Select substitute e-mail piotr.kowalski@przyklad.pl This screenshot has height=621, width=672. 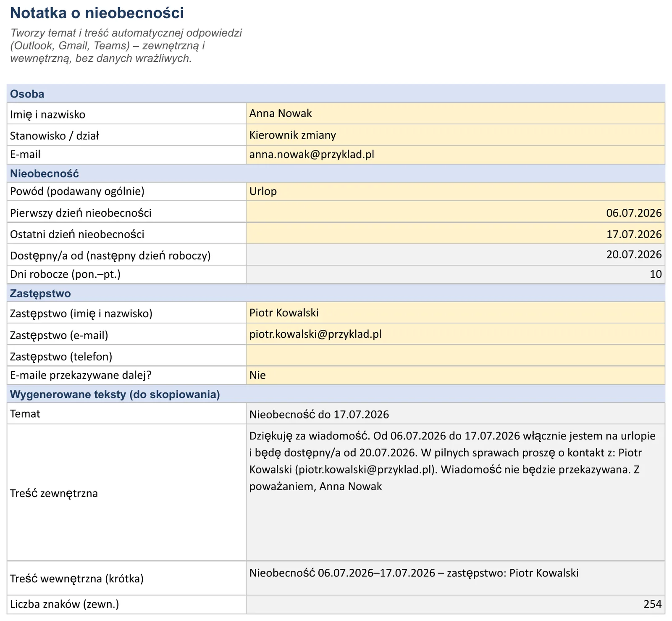point(455,334)
